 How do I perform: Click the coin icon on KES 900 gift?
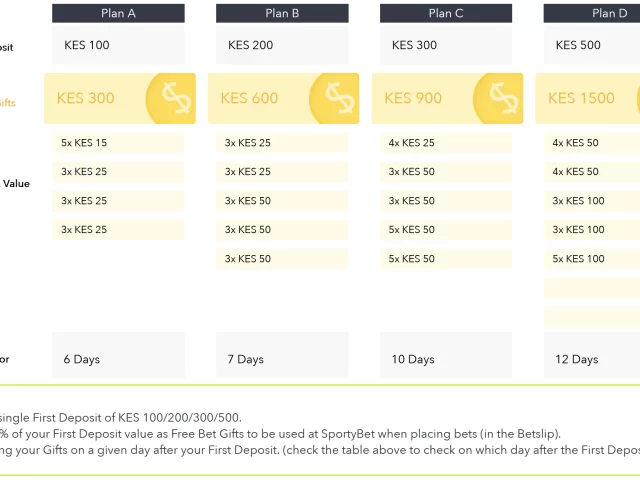pos(498,98)
